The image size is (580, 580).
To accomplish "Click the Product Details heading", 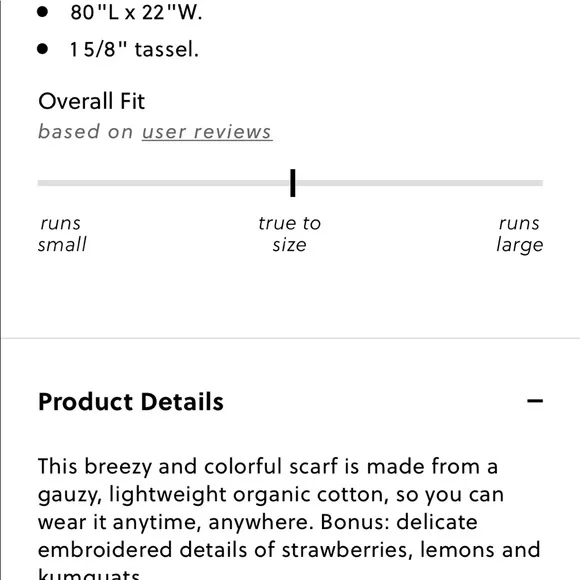I will (131, 402).
